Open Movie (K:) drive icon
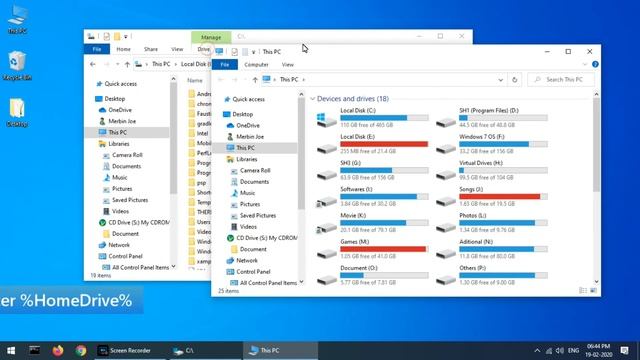 [x=327, y=227]
